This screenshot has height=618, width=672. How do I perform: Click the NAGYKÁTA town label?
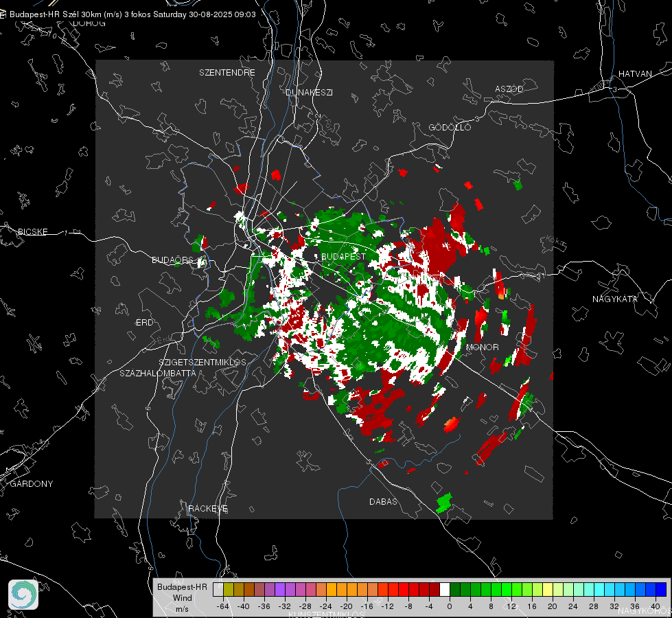click(615, 299)
